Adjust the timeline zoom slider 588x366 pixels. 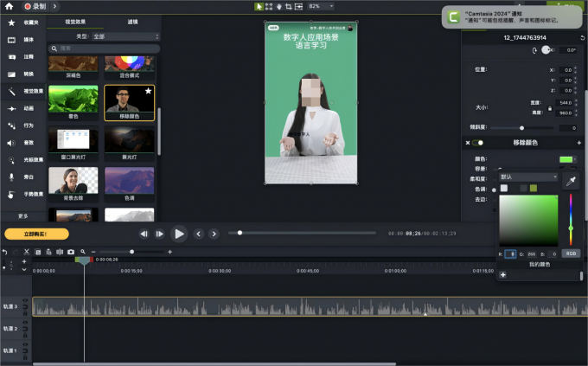[131, 252]
